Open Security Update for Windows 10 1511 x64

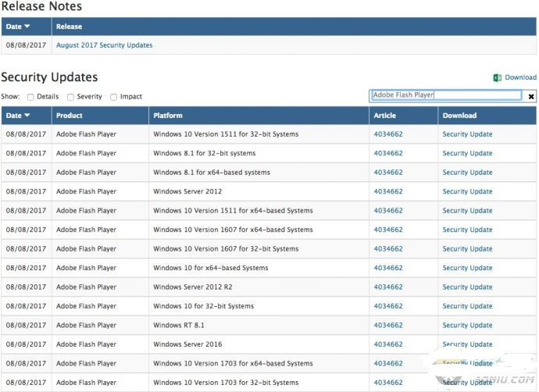(467, 211)
